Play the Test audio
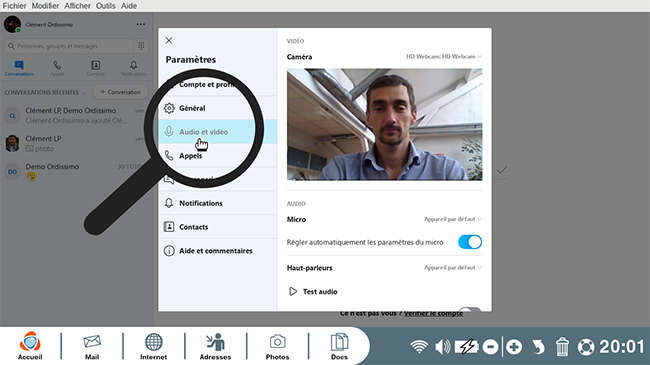The width and height of the screenshot is (650, 365). (x=313, y=292)
